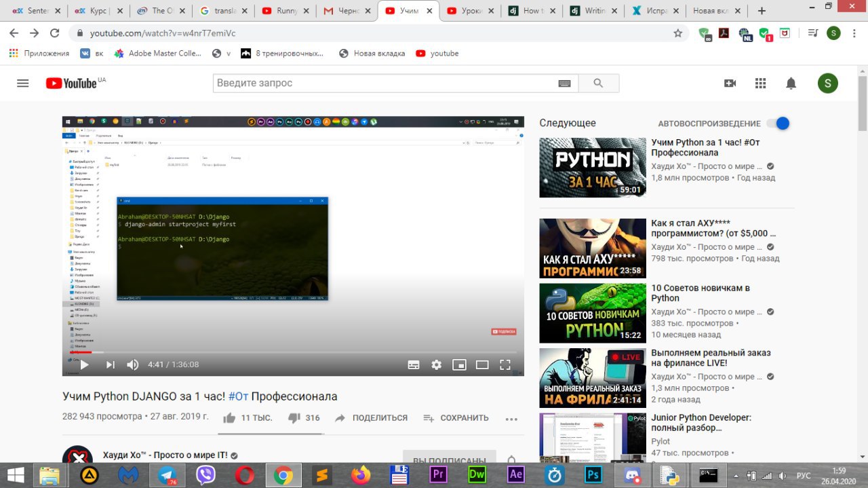The height and width of the screenshot is (488, 868).
Task: Play the video
Action: (84, 364)
